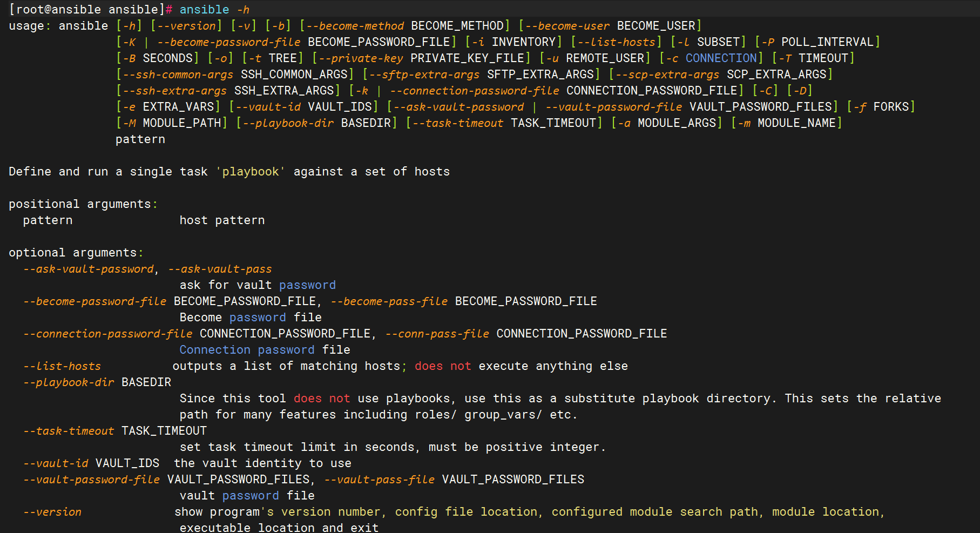Click '--ssh-common-args' option in usage
The image size is (980, 533).
pyautogui.click(x=178, y=75)
